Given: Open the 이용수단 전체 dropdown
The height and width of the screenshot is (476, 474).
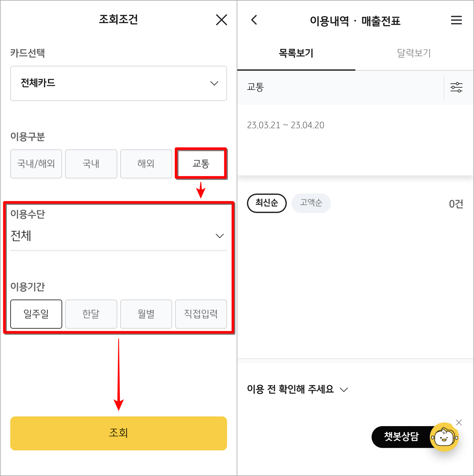Looking at the screenshot, I should click(x=118, y=236).
